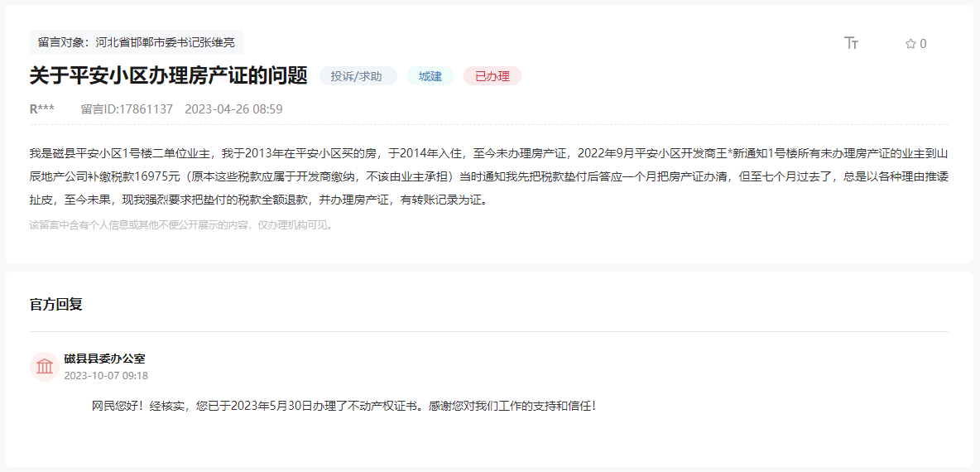Click the reply date 2023-10-07 09:18
Screen dimensions: 980x472
coord(106,376)
